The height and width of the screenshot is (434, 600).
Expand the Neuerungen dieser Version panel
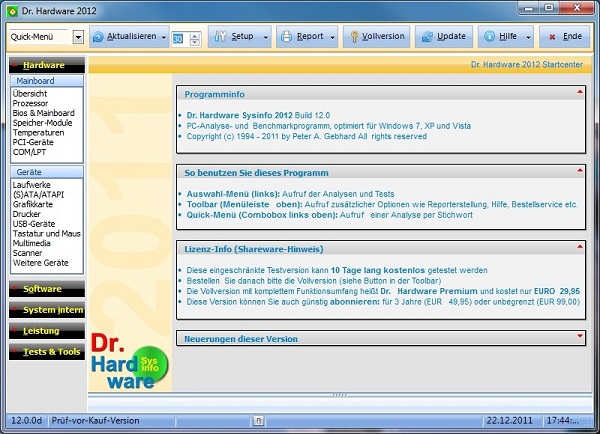click(x=580, y=336)
